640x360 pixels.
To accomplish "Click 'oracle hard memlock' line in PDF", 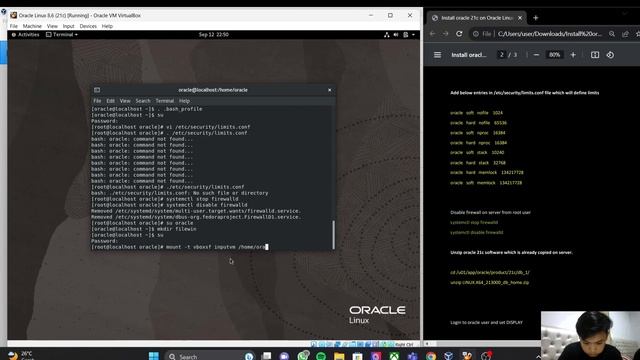I will pyautogui.click(x=487, y=173).
